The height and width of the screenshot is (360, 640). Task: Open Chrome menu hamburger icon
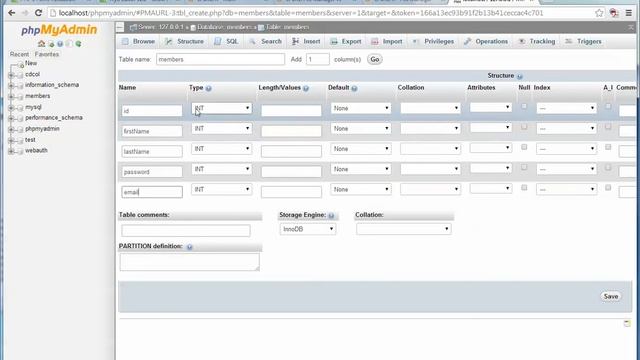coord(629,13)
